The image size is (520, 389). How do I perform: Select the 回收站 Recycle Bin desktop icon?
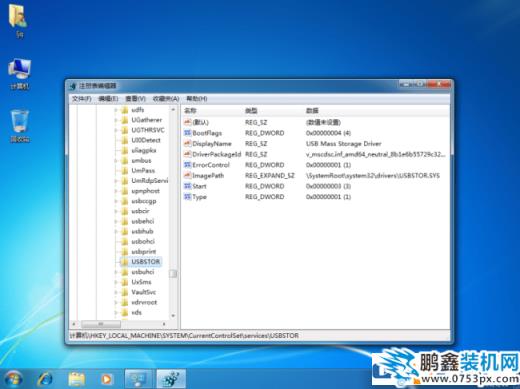pyautogui.click(x=20, y=126)
